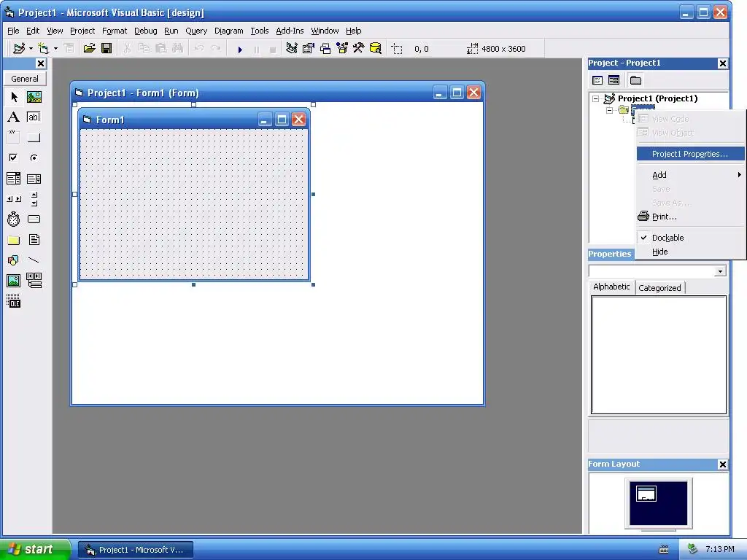Switch to the Alphabetic properties tab
This screenshot has height=560, width=747.
tap(612, 287)
